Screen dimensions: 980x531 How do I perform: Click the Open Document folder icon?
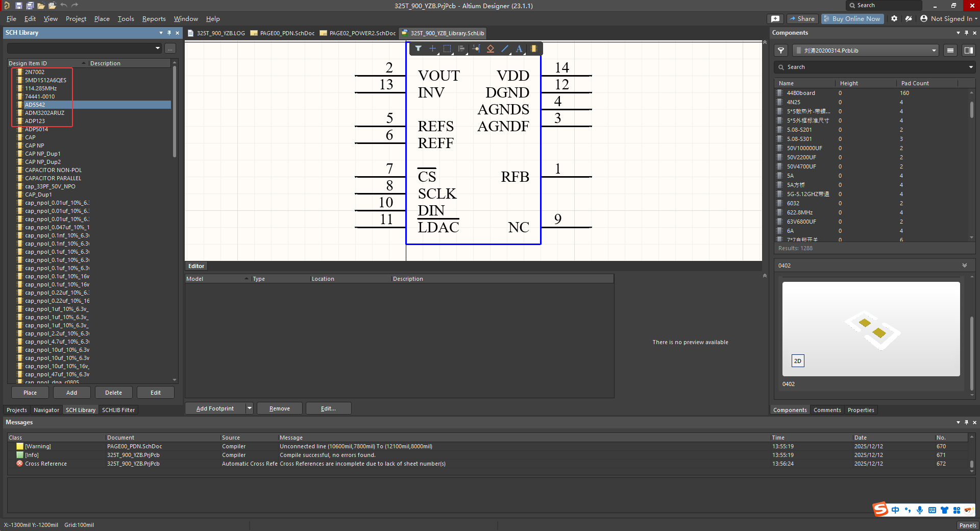(41, 5)
